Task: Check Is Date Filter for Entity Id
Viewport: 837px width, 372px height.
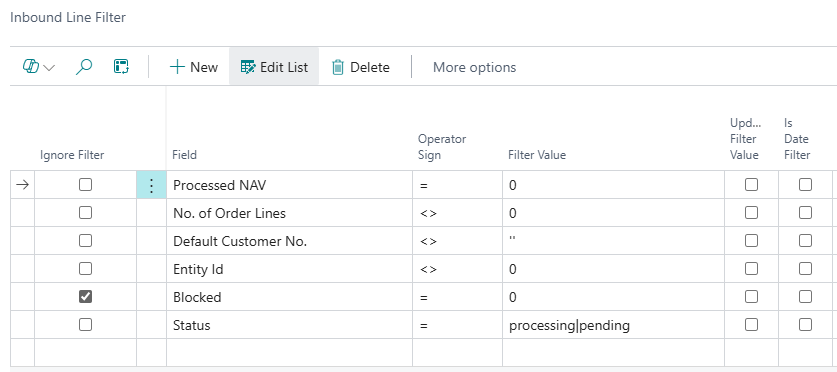Action: coord(805,268)
